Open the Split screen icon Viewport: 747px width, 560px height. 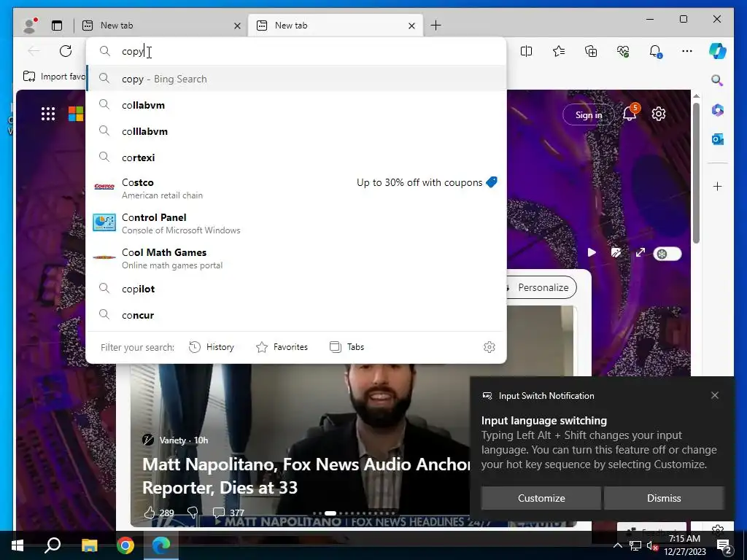pyautogui.click(x=527, y=51)
